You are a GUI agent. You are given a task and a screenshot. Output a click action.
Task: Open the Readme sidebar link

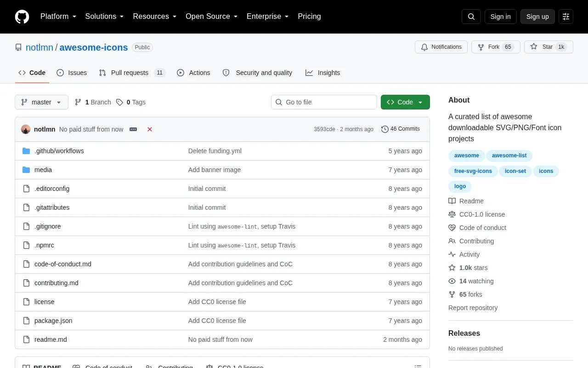(x=466, y=201)
